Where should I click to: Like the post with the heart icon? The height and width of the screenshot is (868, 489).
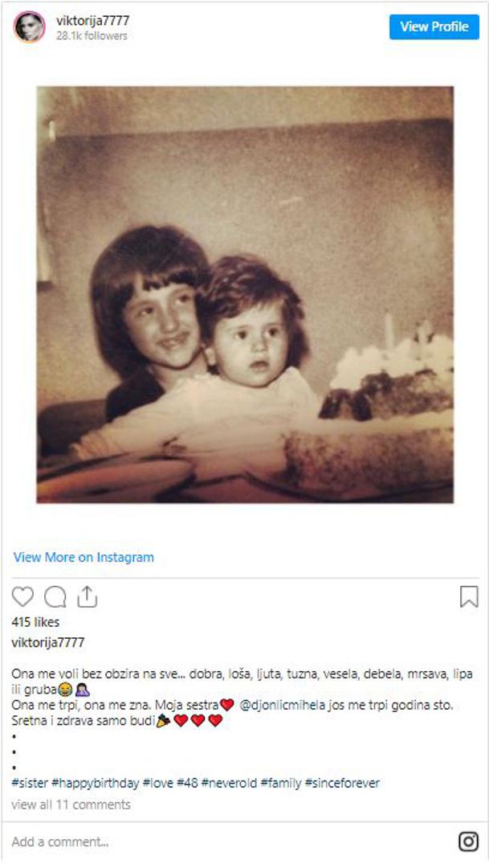click(22, 596)
